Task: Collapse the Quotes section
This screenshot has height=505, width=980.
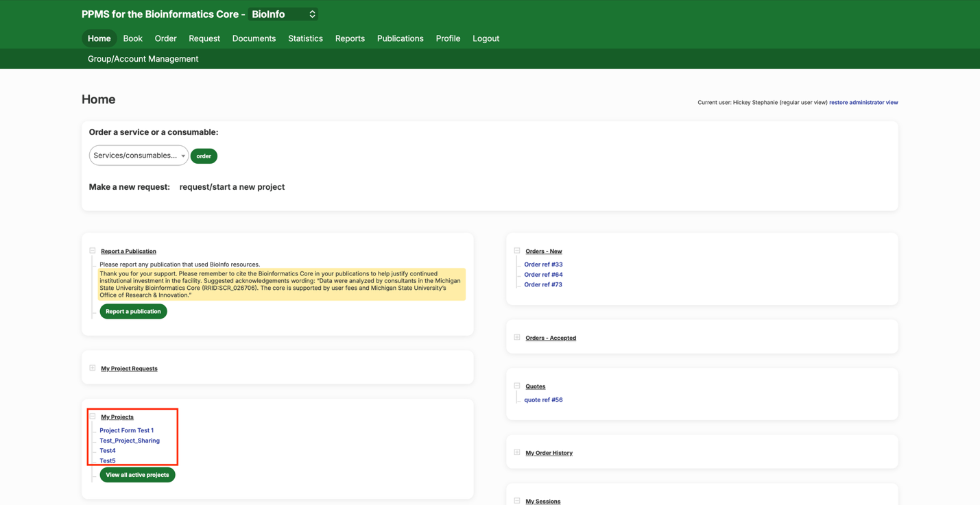Action: pos(517,386)
